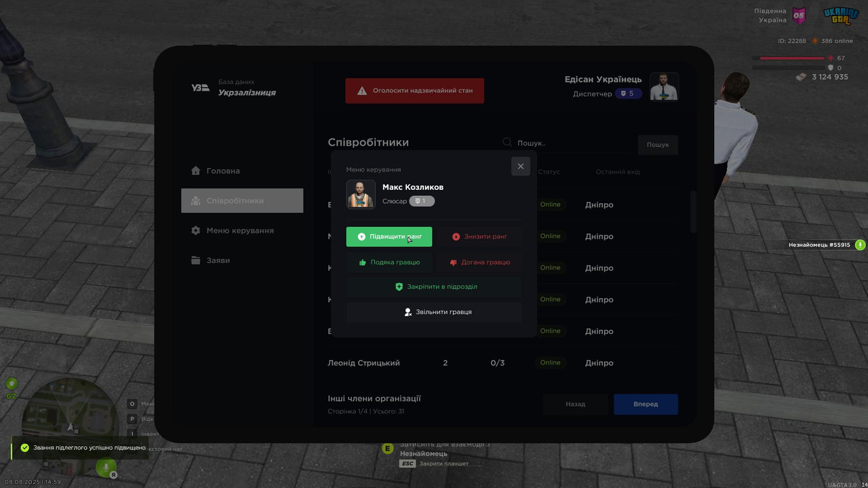Click the Підвищити ранг button
868x488 pixels.
pos(389,237)
